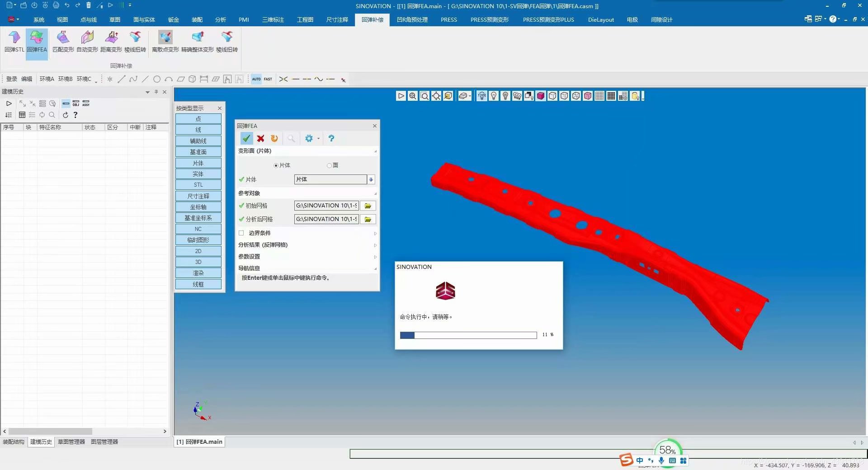The width and height of the screenshot is (868, 470).
Task: Switch to the 图层管理器 bottom tab
Action: coord(104,442)
